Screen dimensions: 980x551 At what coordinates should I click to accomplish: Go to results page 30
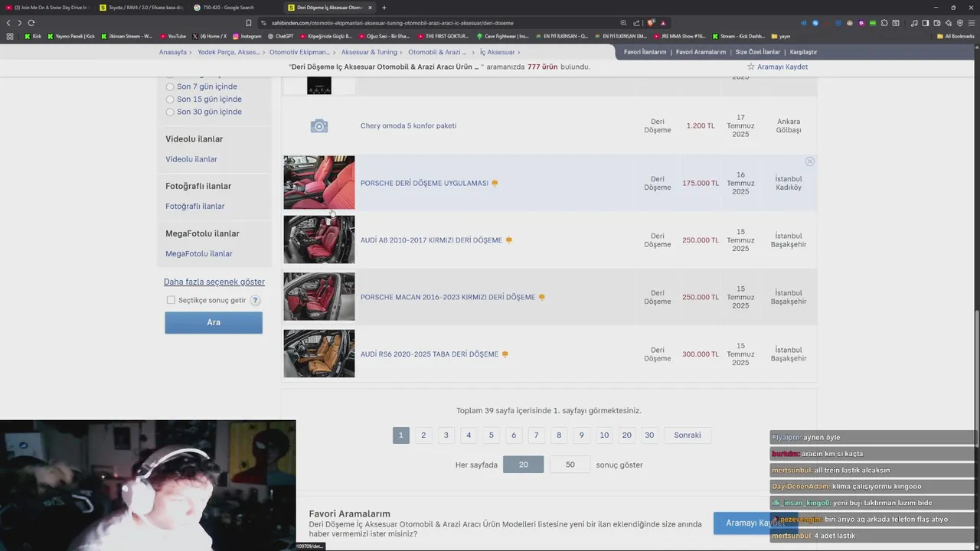click(x=649, y=435)
